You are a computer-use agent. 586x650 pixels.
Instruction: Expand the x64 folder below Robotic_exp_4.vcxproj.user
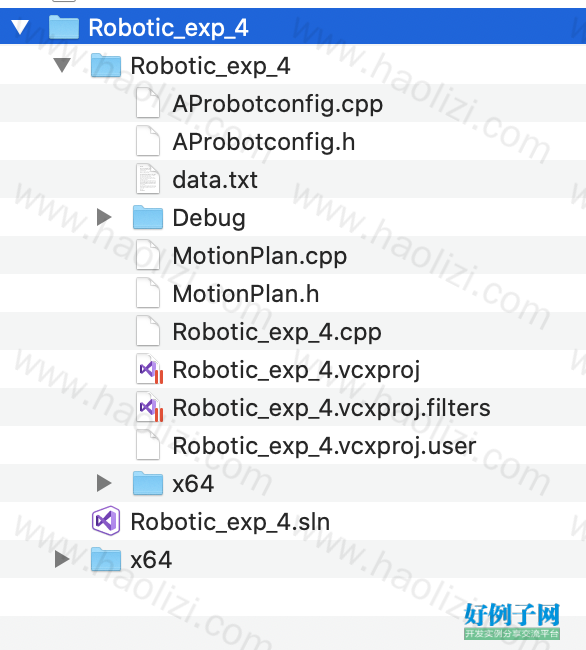[x=104, y=483]
